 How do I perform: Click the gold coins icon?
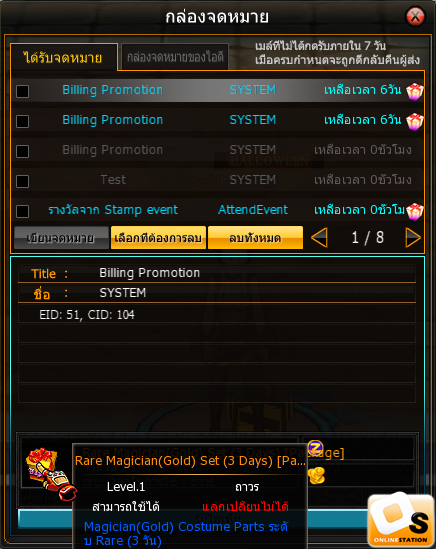pyautogui.click(x=317, y=476)
